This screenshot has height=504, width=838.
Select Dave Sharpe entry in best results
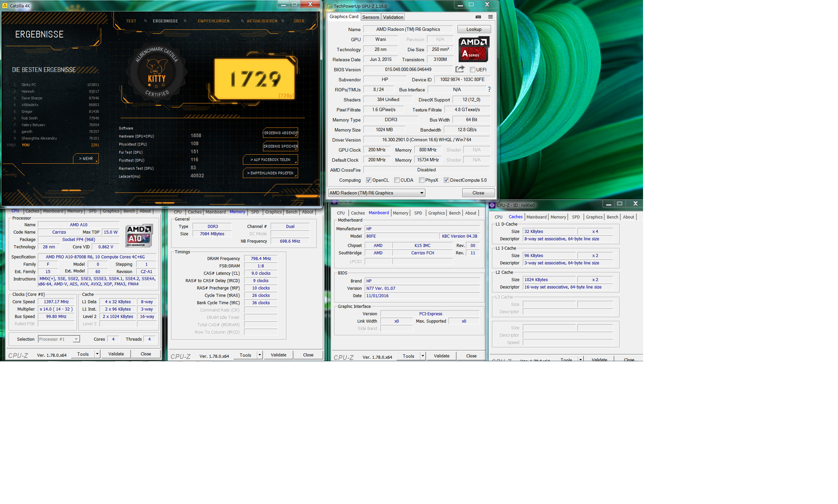tap(56, 98)
